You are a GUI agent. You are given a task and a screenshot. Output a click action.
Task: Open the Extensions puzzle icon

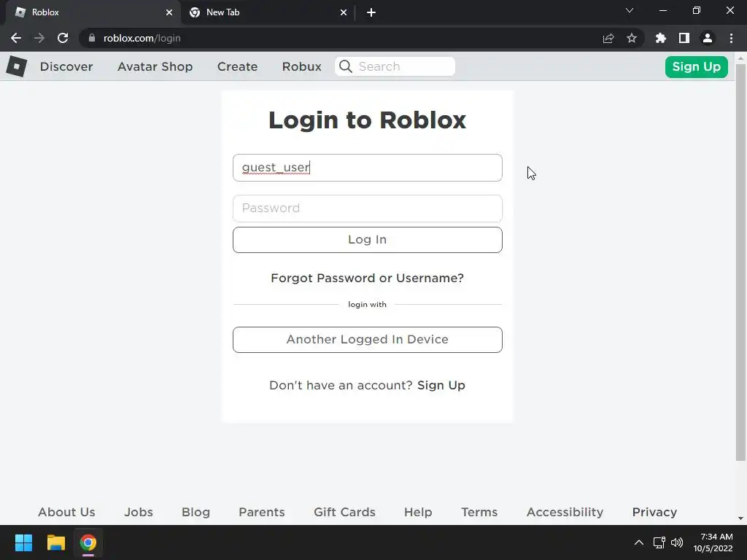(x=661, y=38)
